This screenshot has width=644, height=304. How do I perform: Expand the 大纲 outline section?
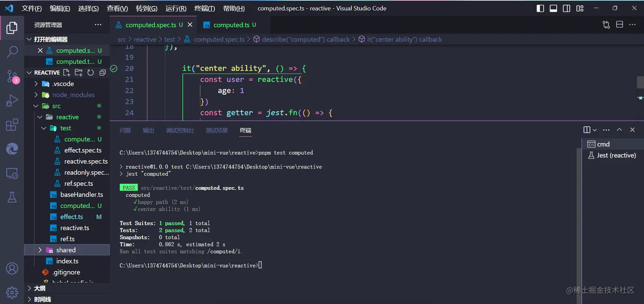click(x=29, y=288)
